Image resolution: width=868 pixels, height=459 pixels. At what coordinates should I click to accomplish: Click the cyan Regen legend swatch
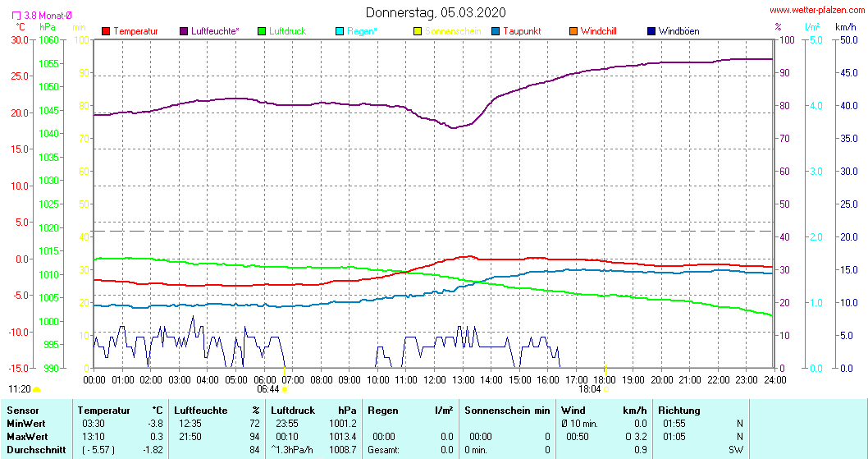pos(340,31)
